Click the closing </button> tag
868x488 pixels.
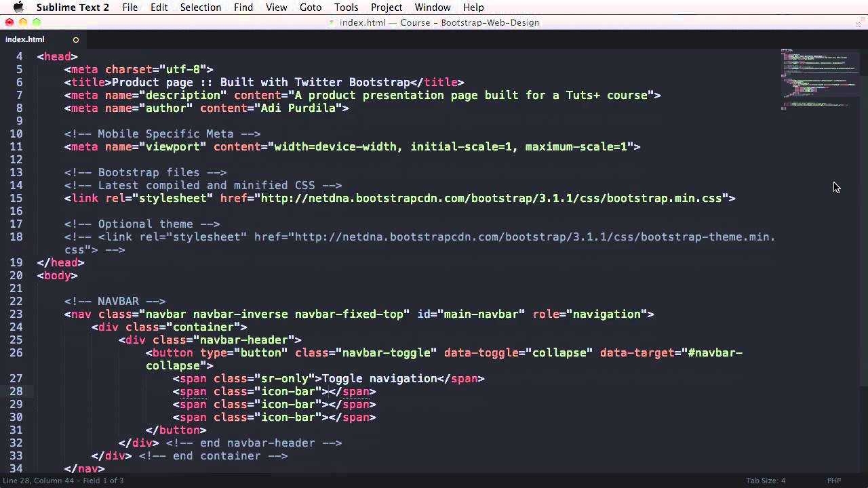click(176, 430)
